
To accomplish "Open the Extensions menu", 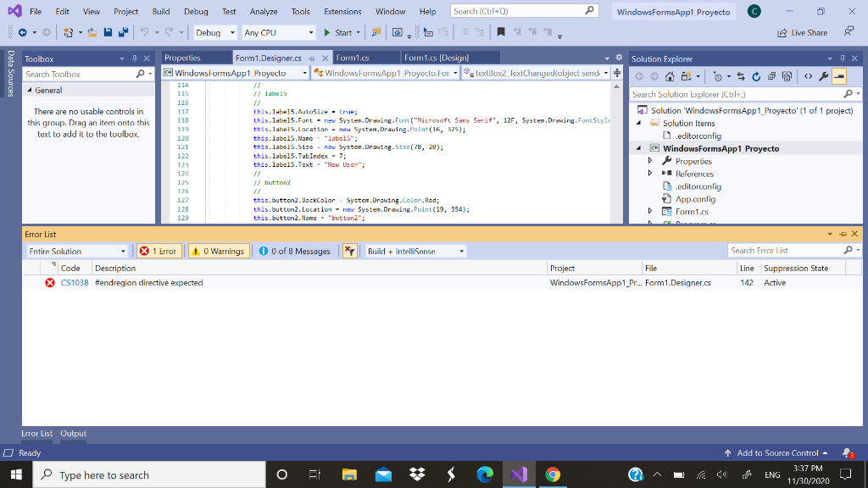I will pyautogui.click(x=342, y=11).
